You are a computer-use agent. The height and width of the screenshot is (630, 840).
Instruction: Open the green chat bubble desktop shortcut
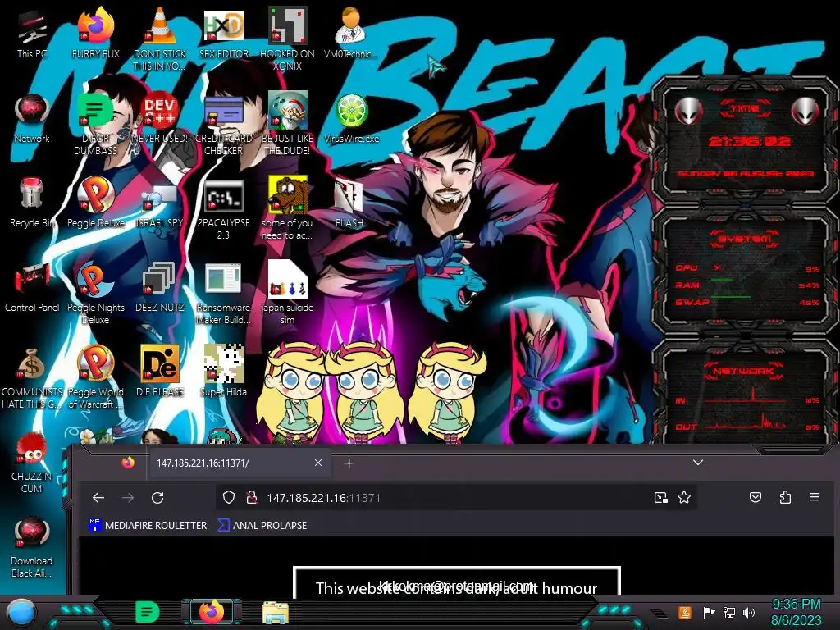(x=95, y=123)
